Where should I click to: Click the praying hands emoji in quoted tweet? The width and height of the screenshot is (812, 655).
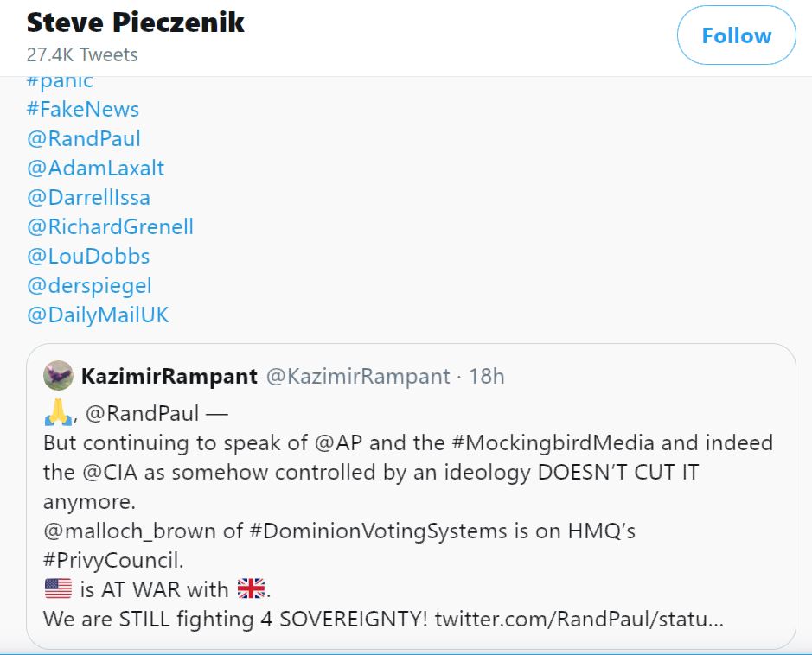tap(59, 412)
